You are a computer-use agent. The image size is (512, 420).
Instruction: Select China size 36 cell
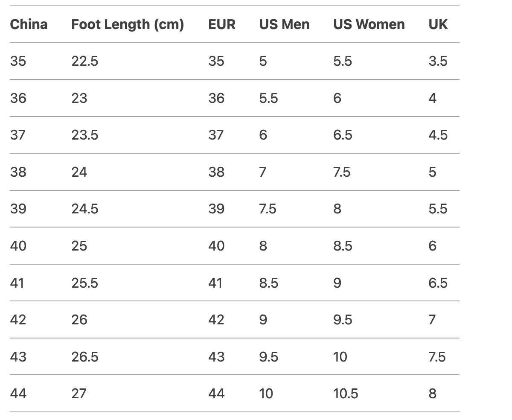18,98
